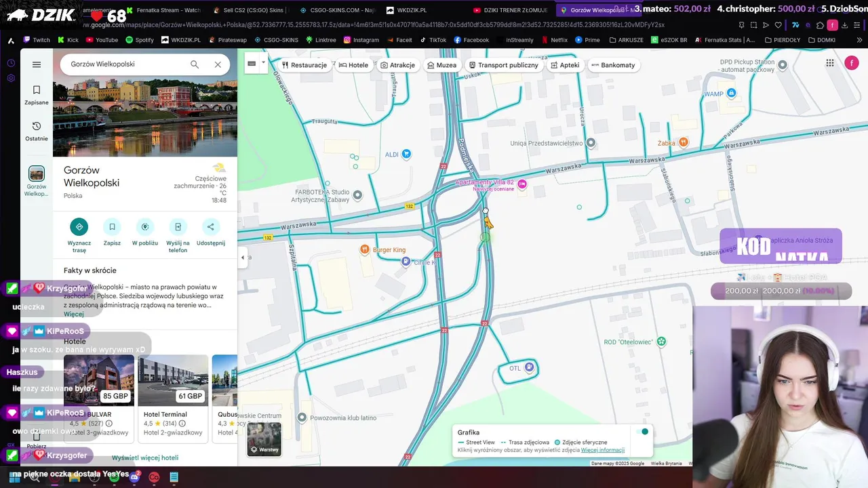This screenshot has width=868, height=488.
Task: Clear the Gorzów Wielkopolski search
Action: [218, 64]
